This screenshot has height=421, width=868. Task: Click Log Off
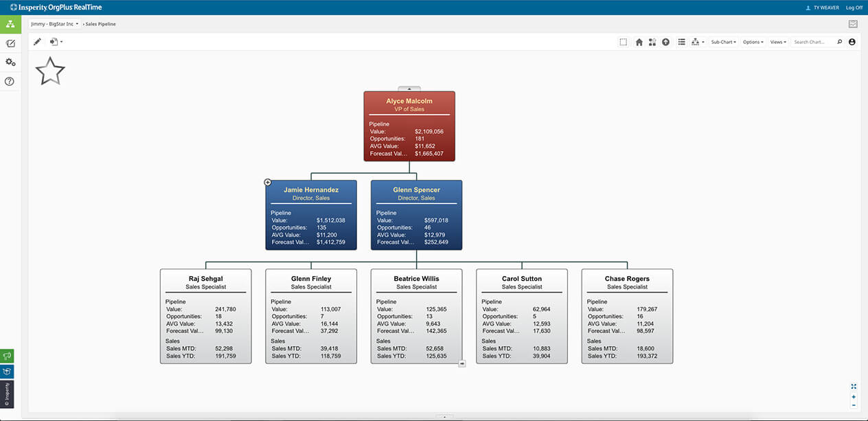[854, 7]
